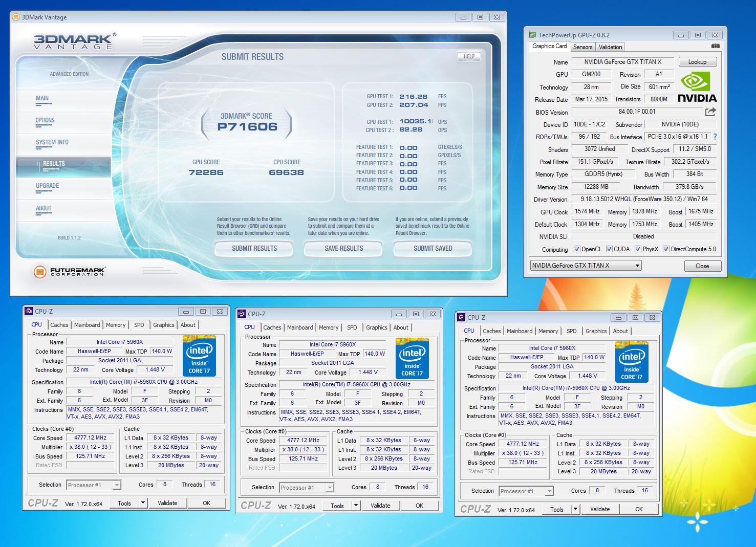Switch to Memory tab in right CPU-Z
Screen dimensions: 756x547
(x=548, y=331)
